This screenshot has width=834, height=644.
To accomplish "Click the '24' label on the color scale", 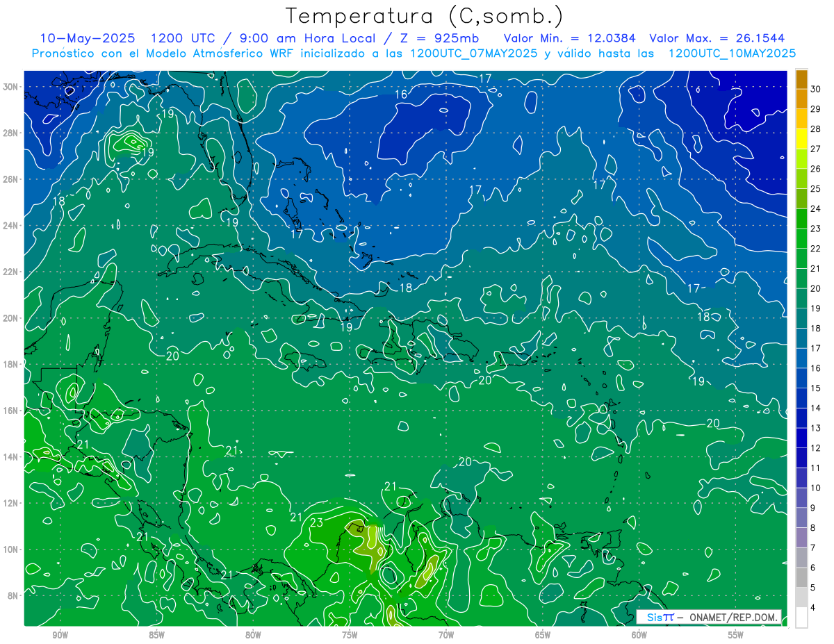I will coord(815,208).
